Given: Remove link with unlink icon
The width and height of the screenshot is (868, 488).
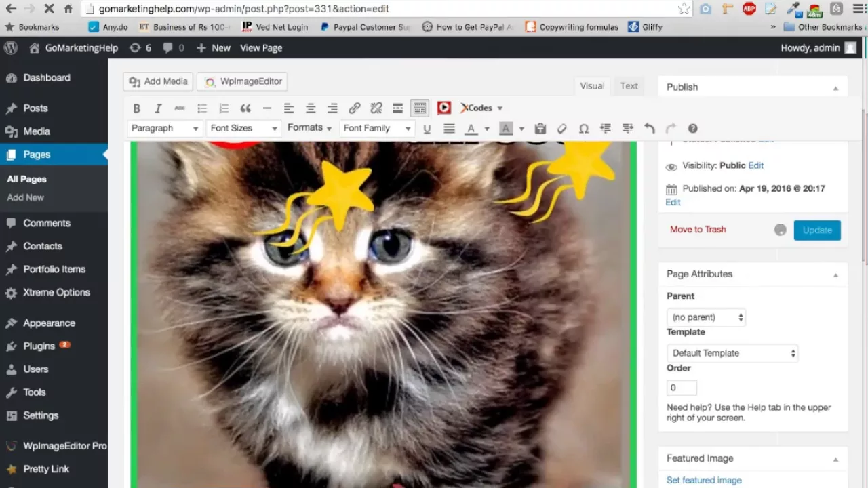Looking at the screenshot, I should (376, 108).
